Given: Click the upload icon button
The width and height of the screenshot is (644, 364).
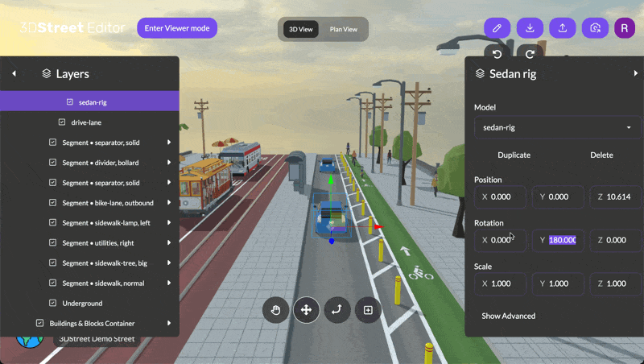Looking at the screenshot, I should pyautogui.click(x=563, y=28).
